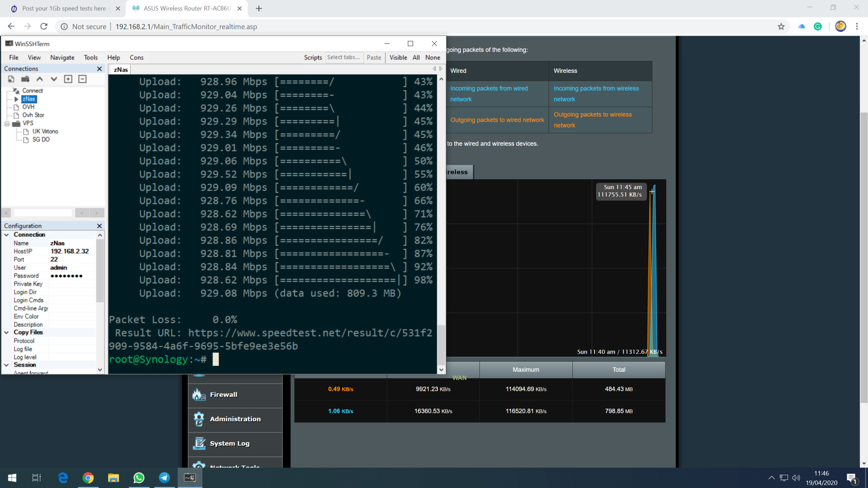Close the Configuration panel
This screenshot has width=868, height=488.
click(x=99, y=226)
